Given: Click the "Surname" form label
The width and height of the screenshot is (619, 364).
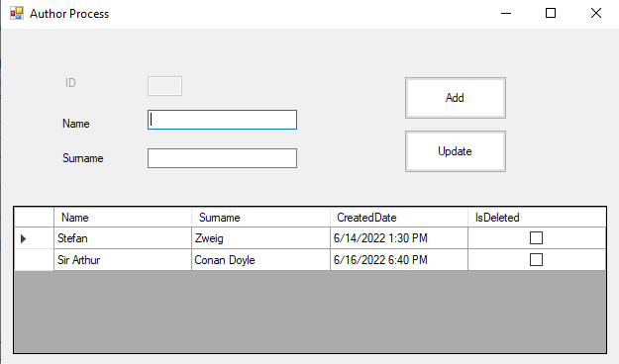Looking at the screenshot, I should 83,158.
